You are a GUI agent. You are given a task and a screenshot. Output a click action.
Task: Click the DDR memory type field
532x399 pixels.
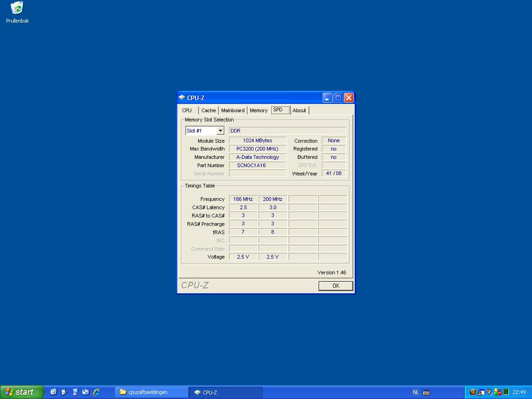287,131
